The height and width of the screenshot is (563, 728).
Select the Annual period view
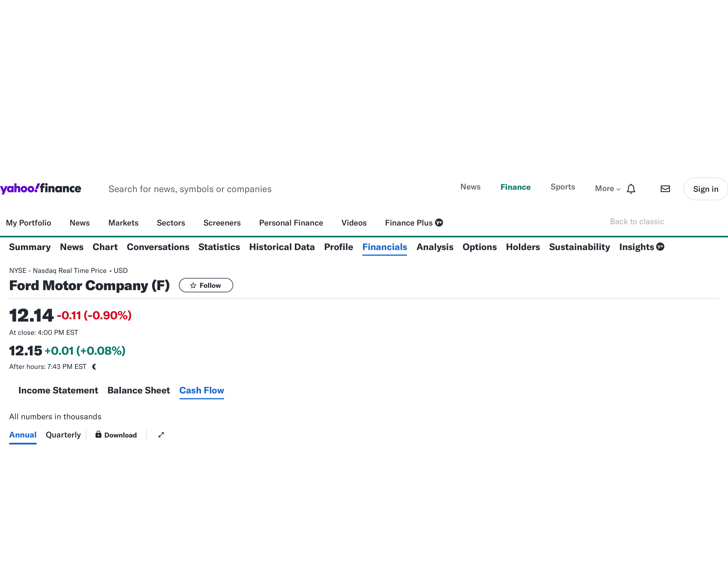[23, 435]
